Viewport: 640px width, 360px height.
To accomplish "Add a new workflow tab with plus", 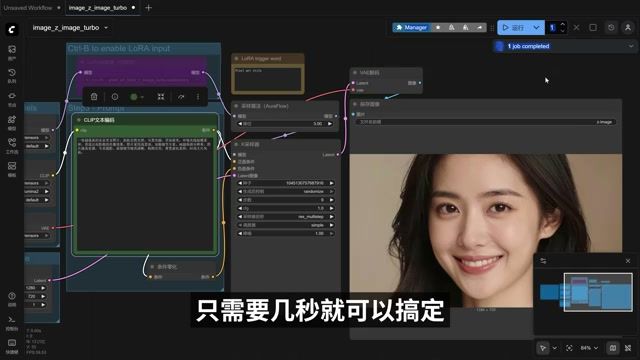I will click(148, 8).
